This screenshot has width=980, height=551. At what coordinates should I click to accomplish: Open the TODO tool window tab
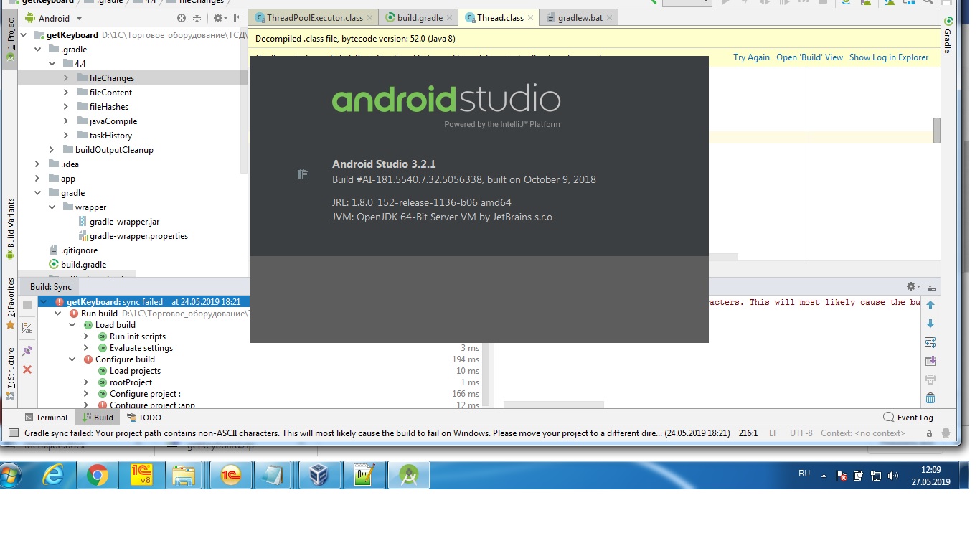pos(144,418)
